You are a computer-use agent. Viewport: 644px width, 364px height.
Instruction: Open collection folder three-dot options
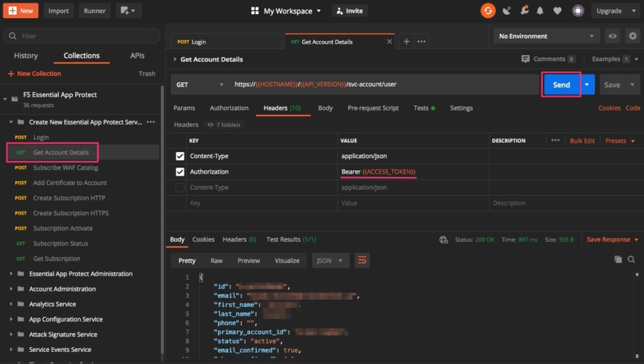pyautogui.click(x=151, y=122)
